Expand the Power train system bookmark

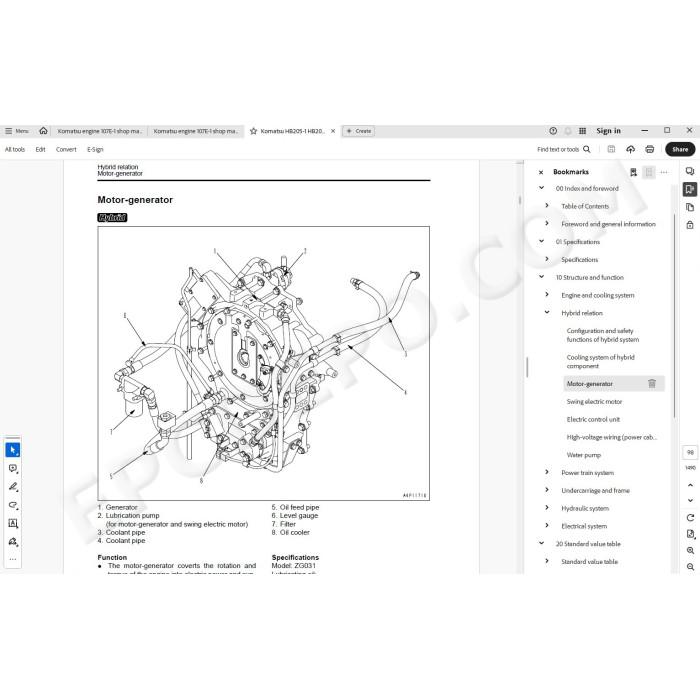point(547,472)
